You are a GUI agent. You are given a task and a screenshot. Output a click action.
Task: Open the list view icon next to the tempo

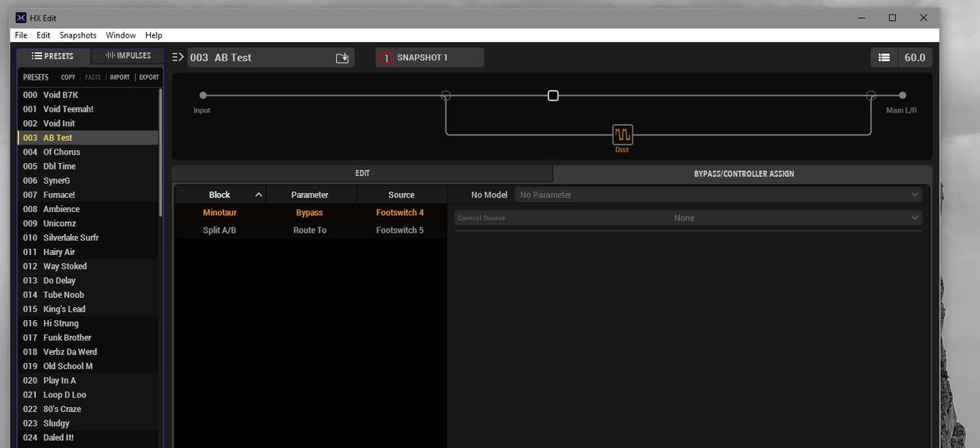click(884, 57)
